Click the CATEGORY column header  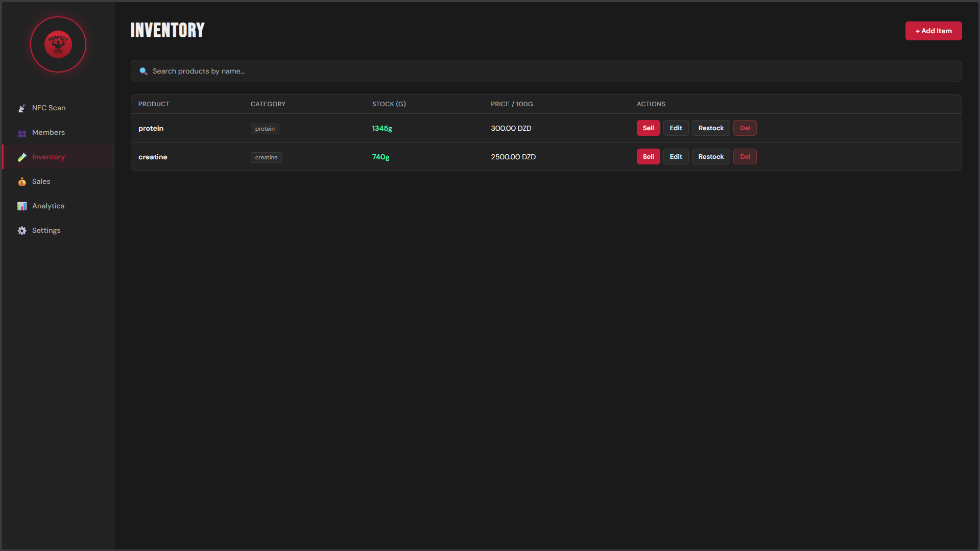(268, 104)
